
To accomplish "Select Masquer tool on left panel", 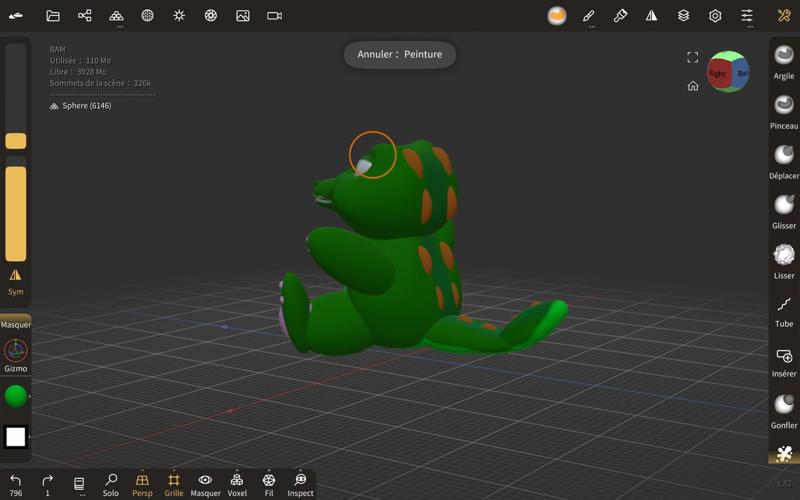I will (x=16, y=323).
